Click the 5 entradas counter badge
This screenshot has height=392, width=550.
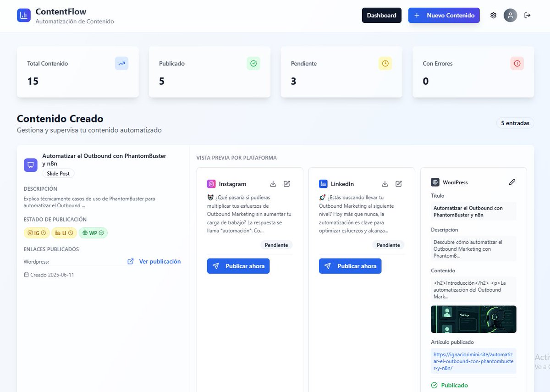[515, 123]
